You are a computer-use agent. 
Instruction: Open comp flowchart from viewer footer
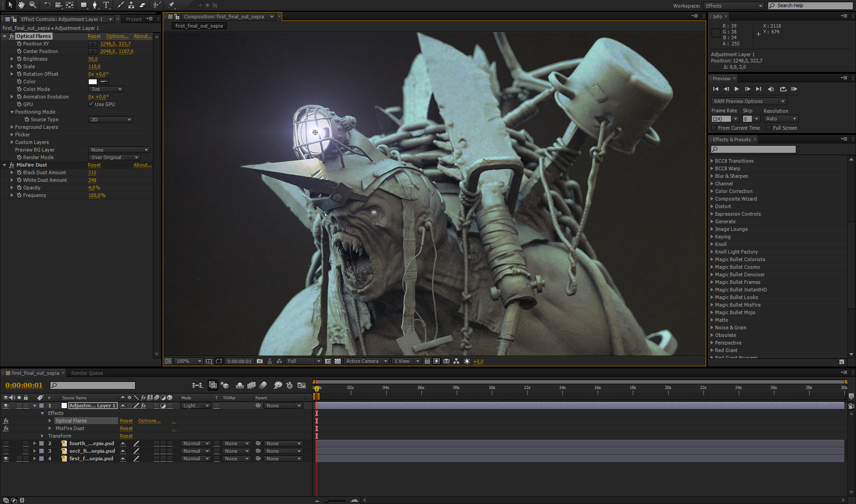456,361
